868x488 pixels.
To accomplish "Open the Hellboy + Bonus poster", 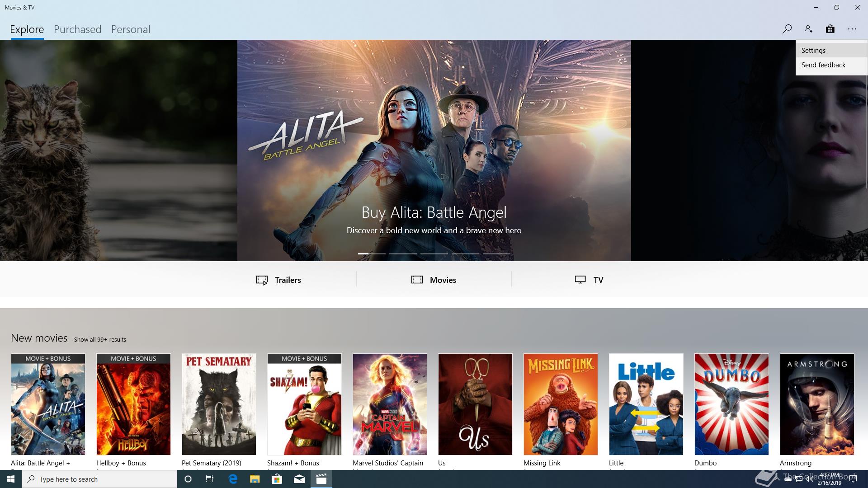I will [x=133, y=404].
